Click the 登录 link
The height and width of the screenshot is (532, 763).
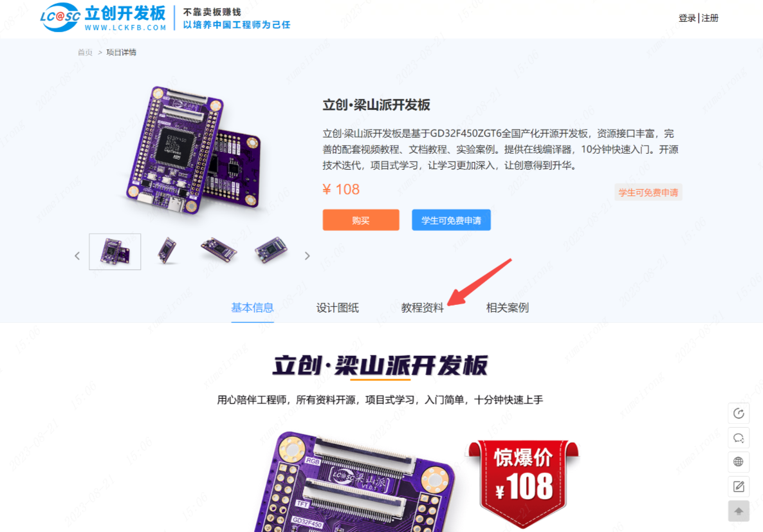pos(686,18)
